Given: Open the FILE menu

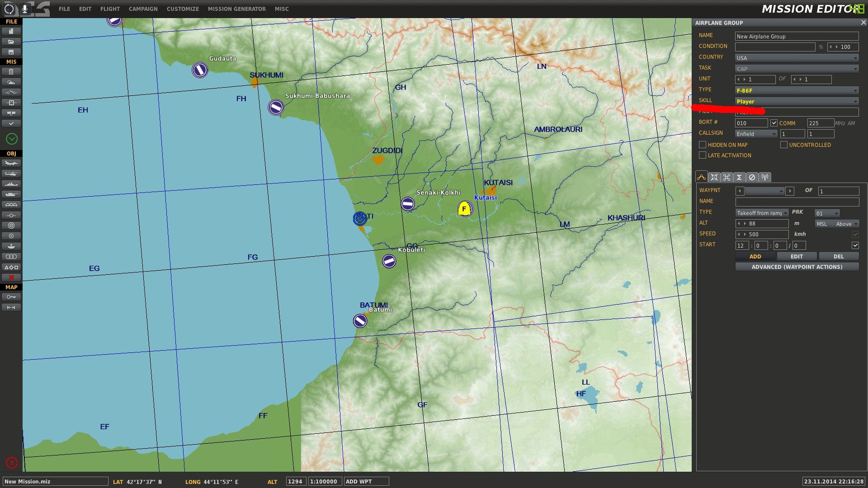Looking at the screenshot, I should coord(65,9).
